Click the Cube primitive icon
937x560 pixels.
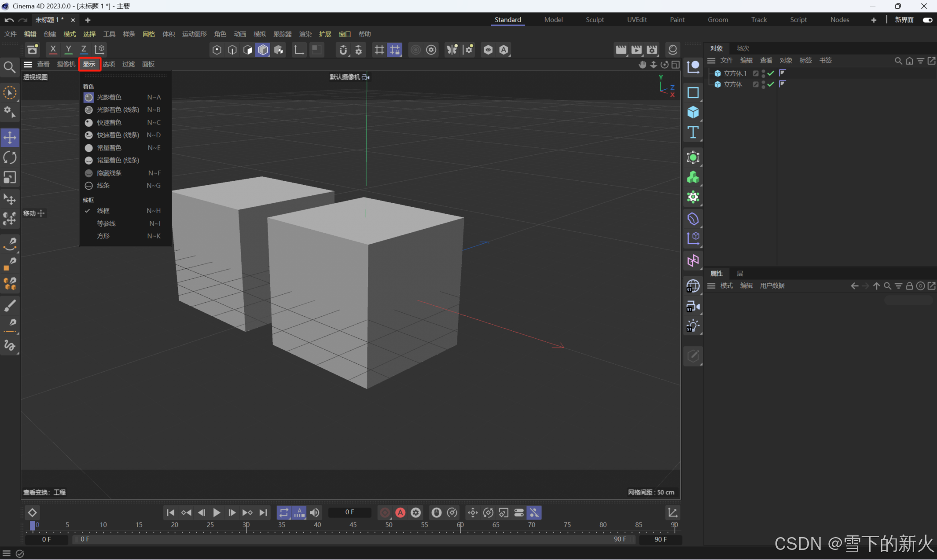click(693, 113)
